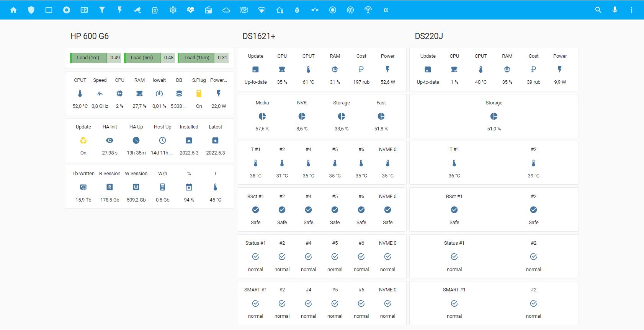
Task: Open the filter funnel tab
Action: coord(102,10)
